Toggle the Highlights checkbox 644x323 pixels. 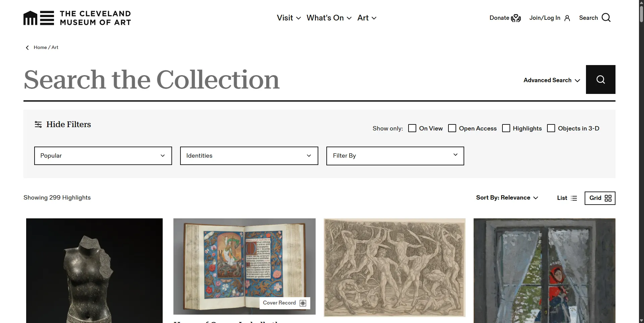[x=506, y=128]
